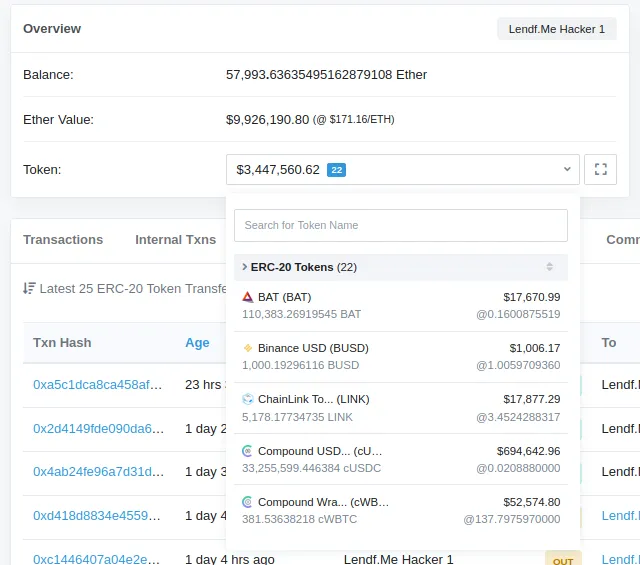Click the 381.53638218 cWBTC amount
The width and height of the screenshot is (640, 565).
tap(299, 519)
